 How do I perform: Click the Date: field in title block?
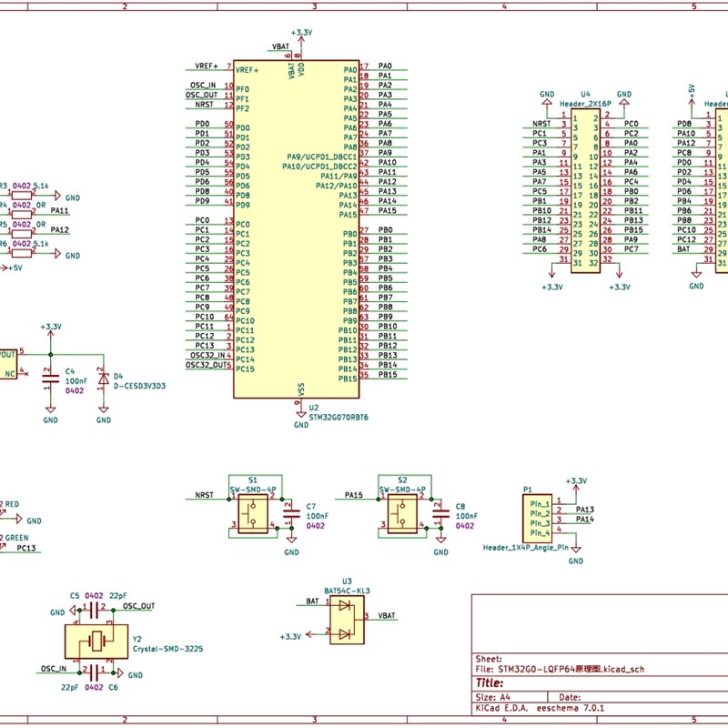tap(570, 697)
